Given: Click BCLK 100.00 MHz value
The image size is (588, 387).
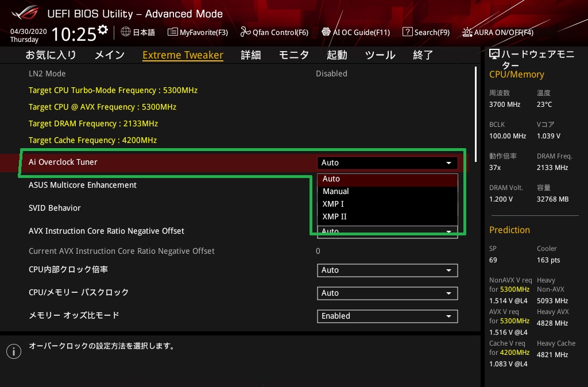Looking at the screenshot, I should click(508, 136).
